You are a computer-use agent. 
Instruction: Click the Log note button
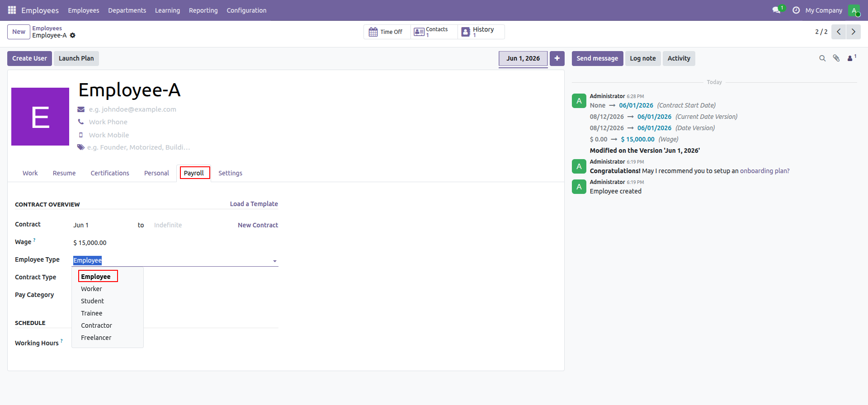pyautogui.click(x=643, y=58)
